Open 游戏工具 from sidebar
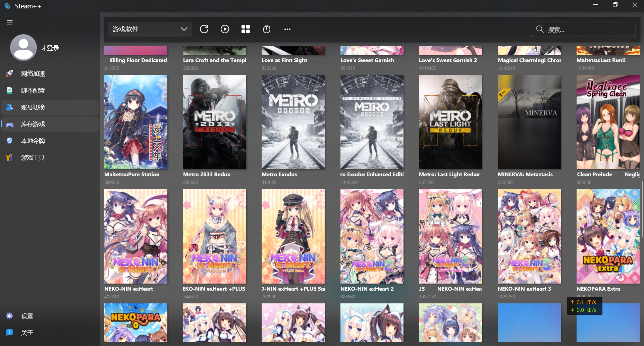Screen dimensions: 644x346 (33, 158)
